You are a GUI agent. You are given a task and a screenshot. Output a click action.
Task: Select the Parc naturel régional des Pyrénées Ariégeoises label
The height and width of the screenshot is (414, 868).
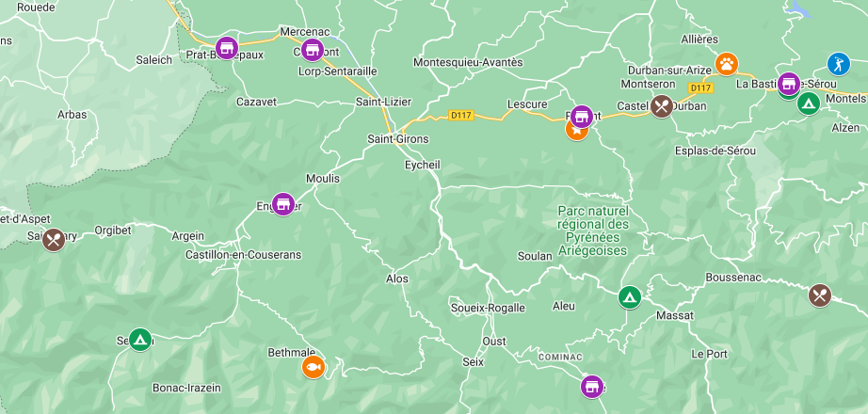[593, 231]
